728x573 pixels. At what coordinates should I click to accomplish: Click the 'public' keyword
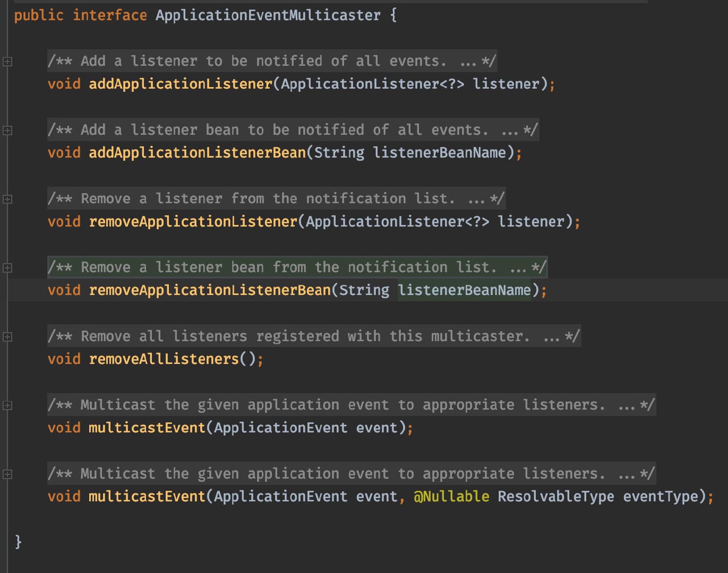[39, 16]
